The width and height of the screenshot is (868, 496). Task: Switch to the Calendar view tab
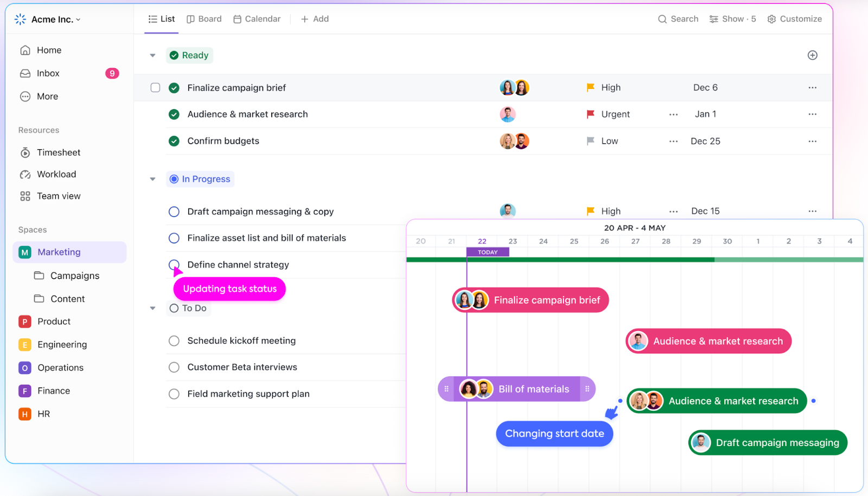[x=257, y=19]
